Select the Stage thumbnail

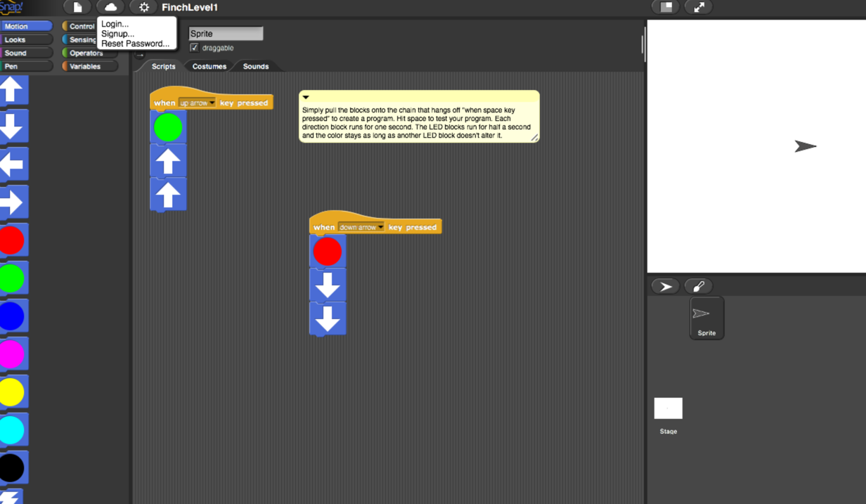pyautogui.click(x=668, y=409)
